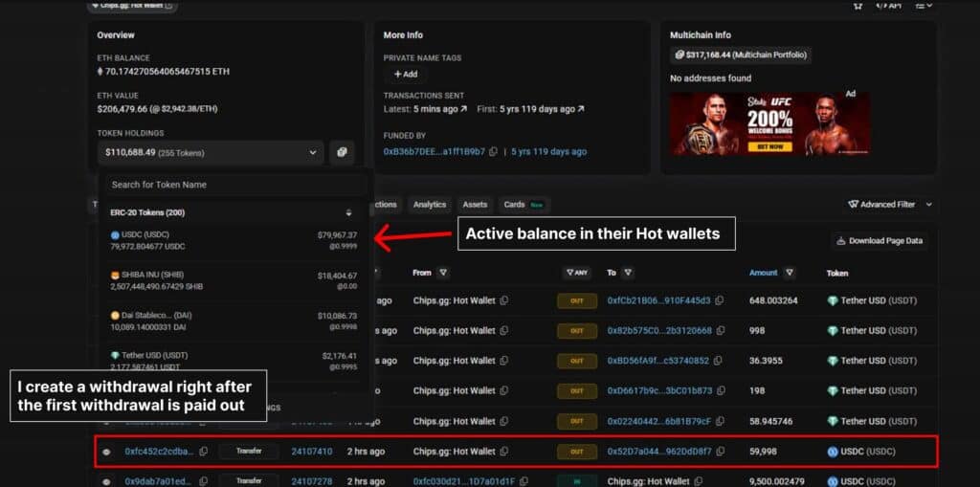Copy address 0xD6617b9c...3bC01b873
This screenshot has width=980, height=487.
coord(722,390)
